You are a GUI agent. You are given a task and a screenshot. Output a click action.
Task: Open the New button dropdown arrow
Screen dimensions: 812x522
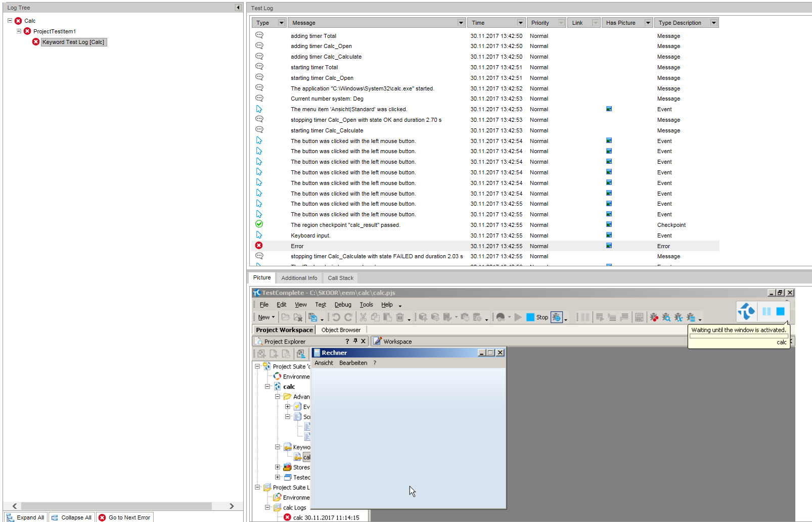click(x=273, y=317)
